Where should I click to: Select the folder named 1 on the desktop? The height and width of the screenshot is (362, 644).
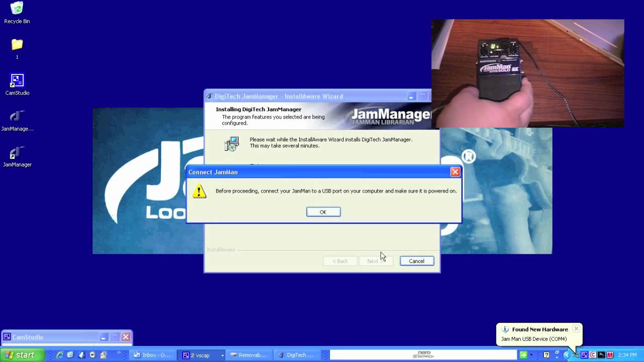point(17,49)
